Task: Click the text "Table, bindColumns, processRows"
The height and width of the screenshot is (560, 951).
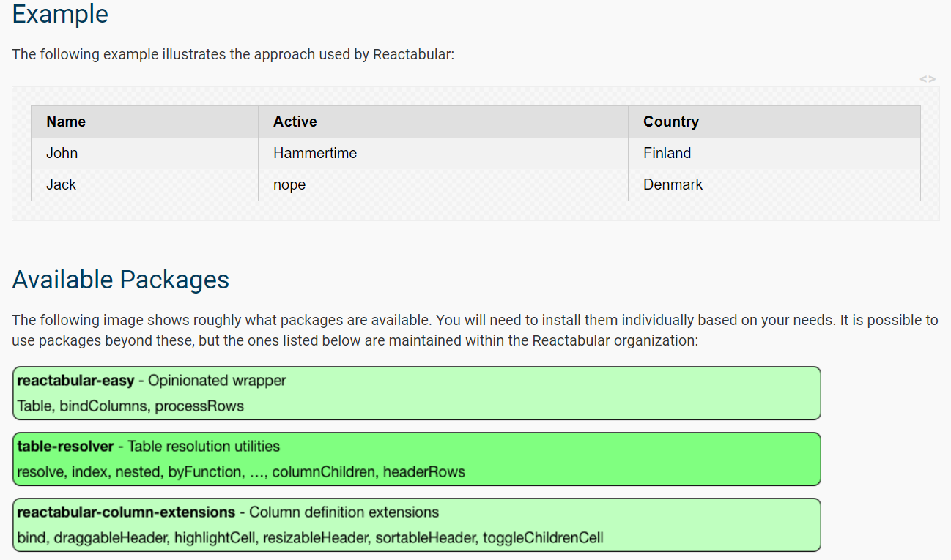Action: tap(130, 406)
